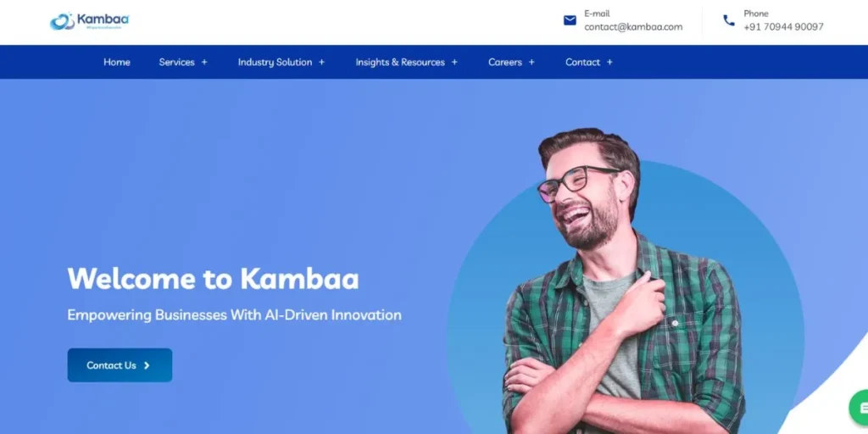Open Insights & Resources menu
Viewport: 868px width, 434px height.
point(400,62)
